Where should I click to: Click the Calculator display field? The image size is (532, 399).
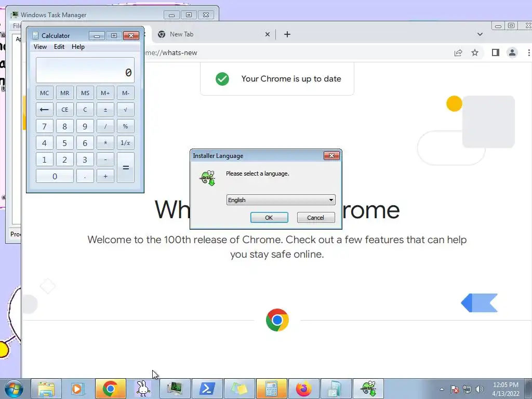(x=85, y=70)
